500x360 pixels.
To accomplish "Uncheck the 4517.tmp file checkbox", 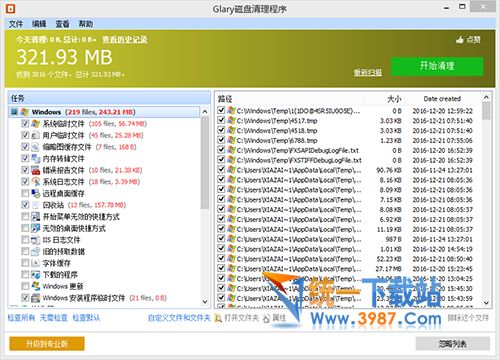I will pyautogui.click(x=221, y=120).
